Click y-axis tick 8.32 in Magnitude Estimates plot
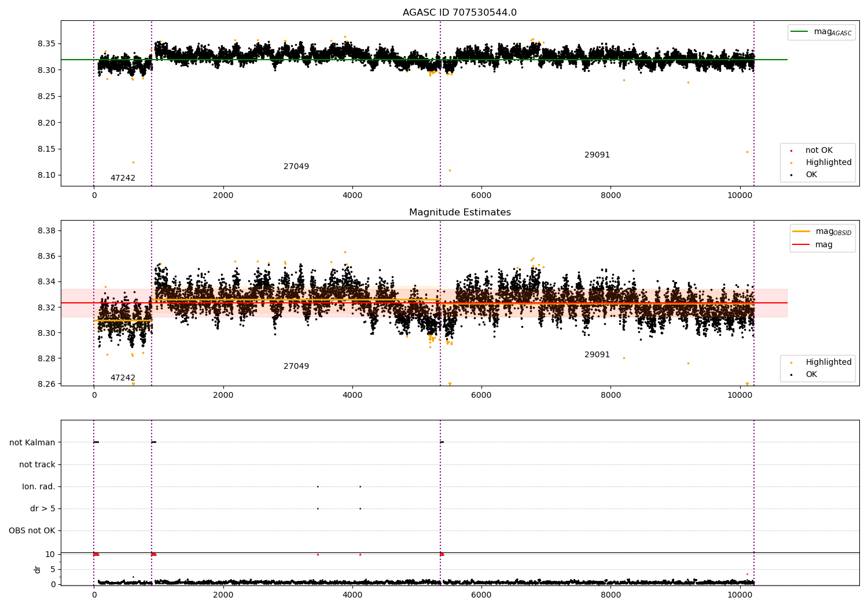The image size is (868, 608). tap(46, 307)
